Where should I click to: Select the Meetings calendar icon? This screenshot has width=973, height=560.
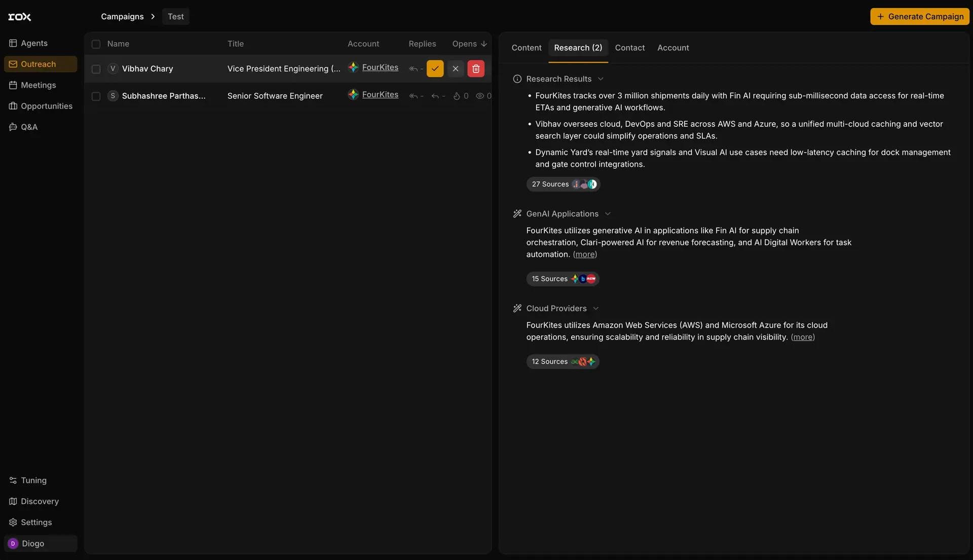[x=13, y=85]
